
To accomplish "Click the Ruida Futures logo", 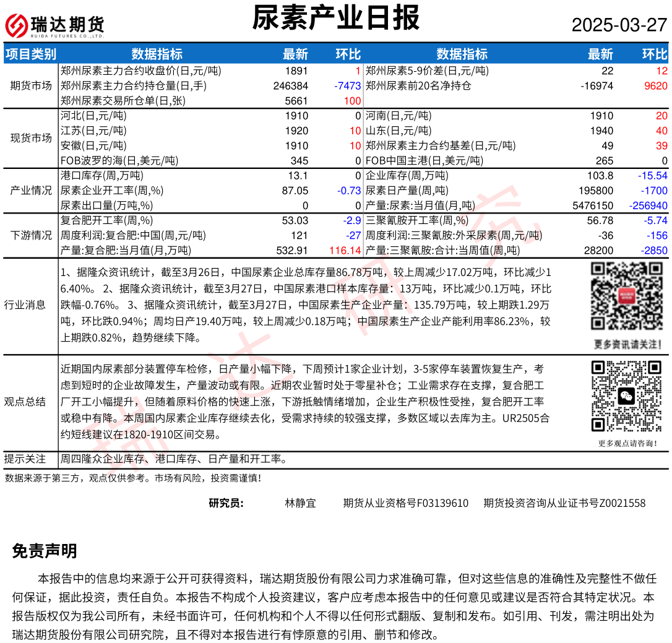I will tap(54, 25).
